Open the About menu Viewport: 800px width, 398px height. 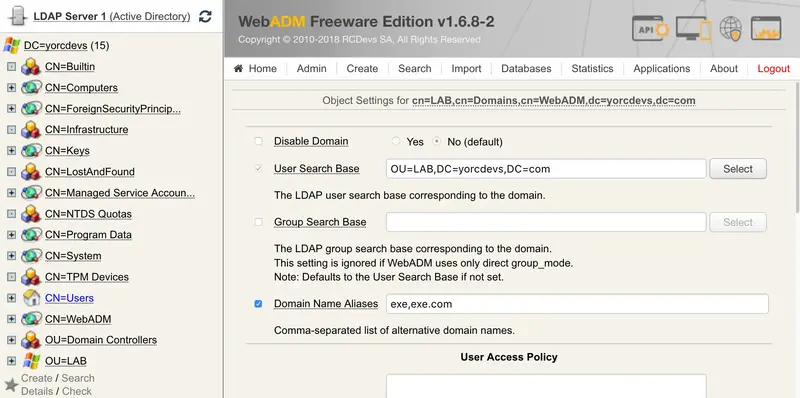pyautogui.click(x=724, y=68)
